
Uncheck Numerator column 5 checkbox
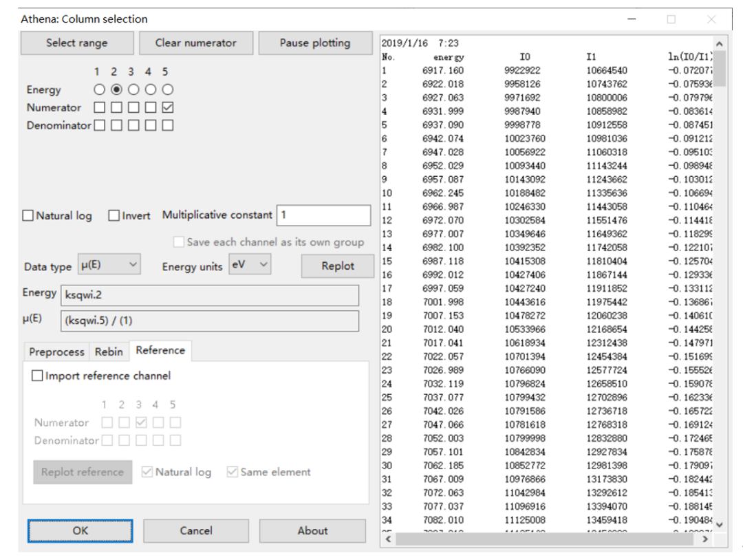(168, 107)
